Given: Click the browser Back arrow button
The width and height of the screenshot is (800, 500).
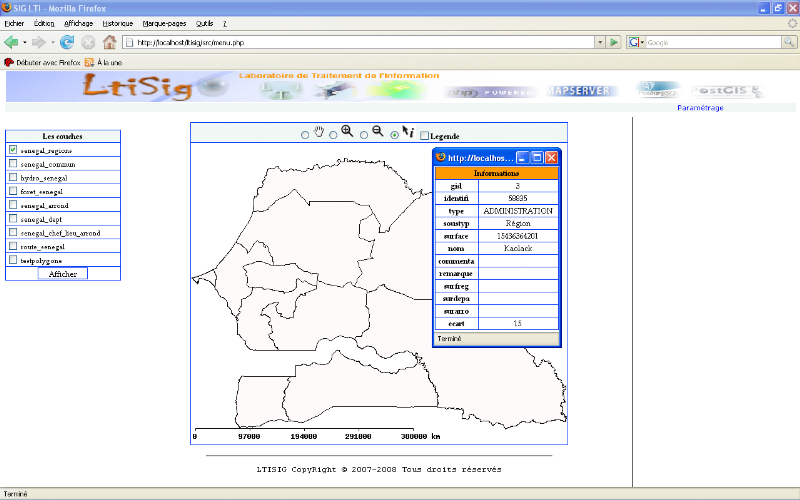Looking at the screenshot, I should coord(12,42).
